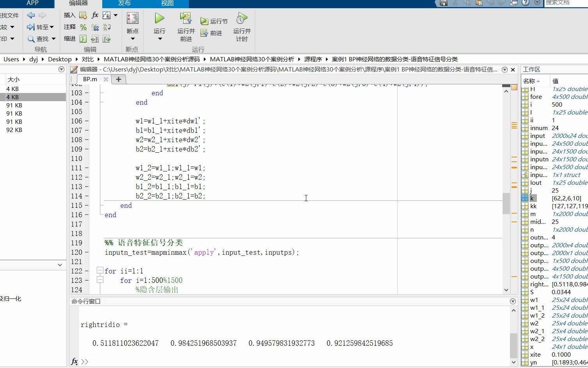The width and height of the screenshot is (588, 368).
Task: Click the Run and Advance icon
Action: [186, 18]
